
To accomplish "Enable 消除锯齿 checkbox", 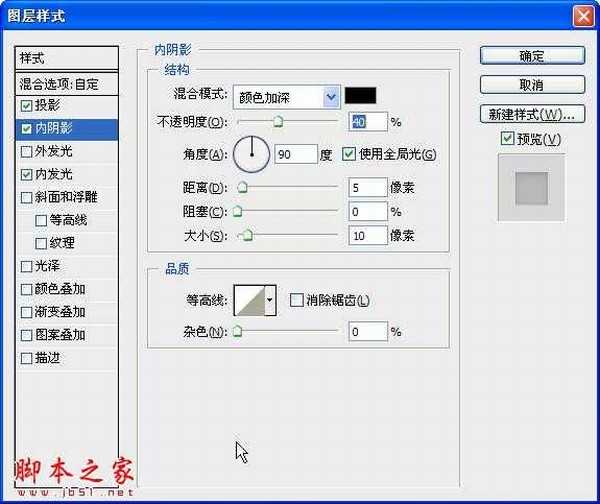I will coord(296,300).
